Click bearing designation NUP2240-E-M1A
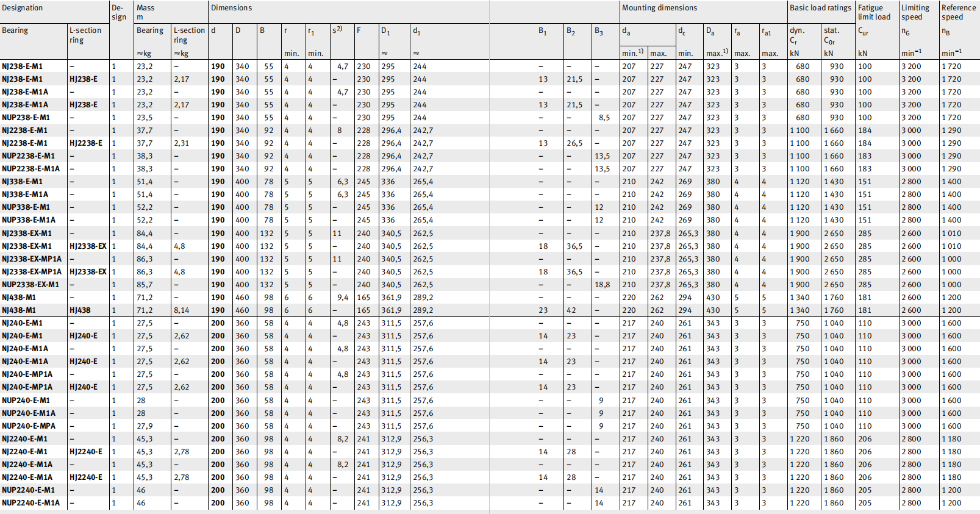Viewport: 980px width, 514px height. 31,503
